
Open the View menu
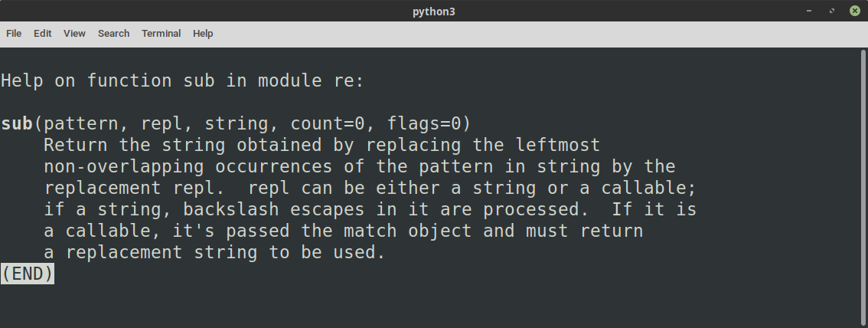point(74,33)
